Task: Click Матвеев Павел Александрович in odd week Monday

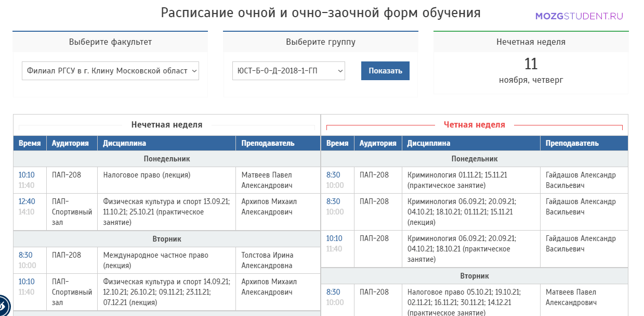Action: 267,180
